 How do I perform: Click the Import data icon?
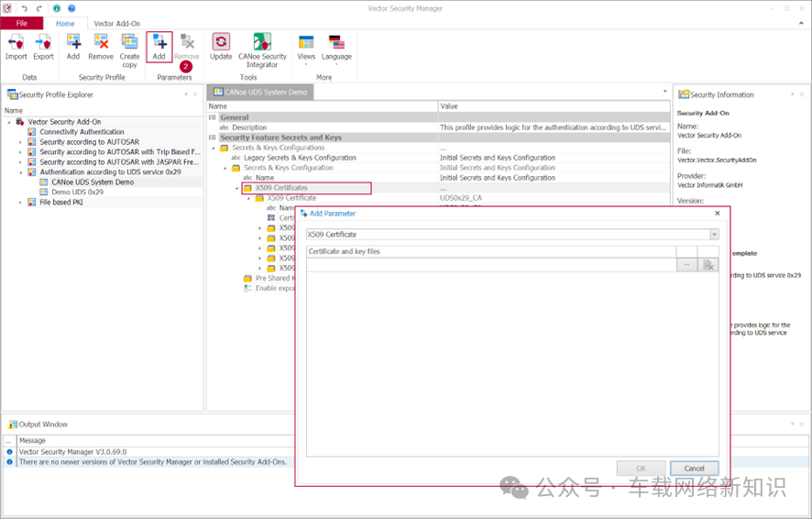16,48
